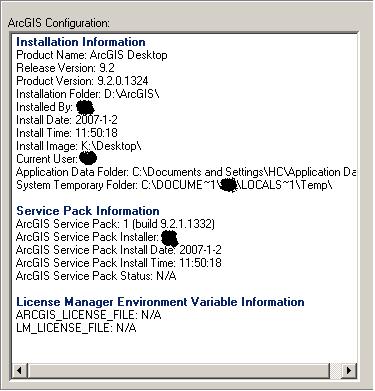
Task: Click 'LM_LICENSE_FILE: N/A' line
Action: 76,328
